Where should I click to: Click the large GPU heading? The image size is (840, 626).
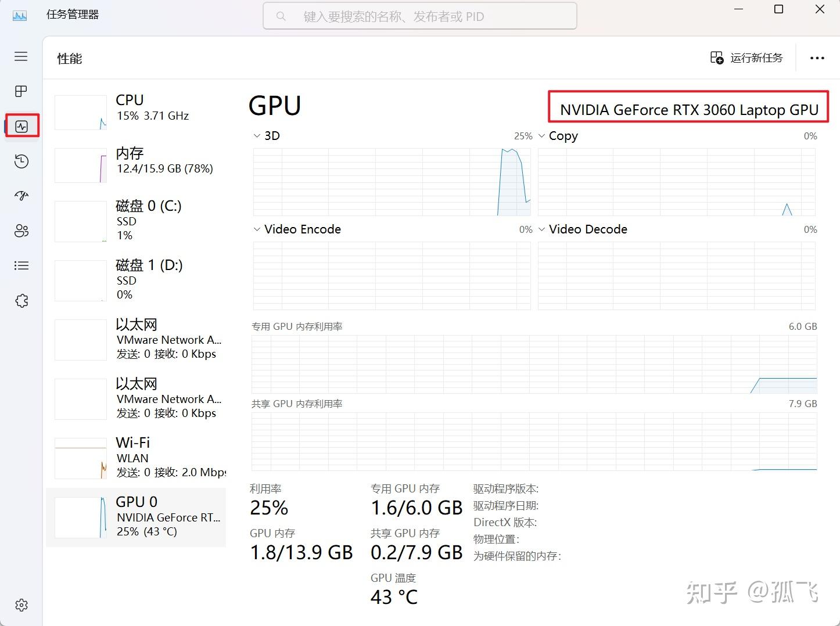point(275,106)
